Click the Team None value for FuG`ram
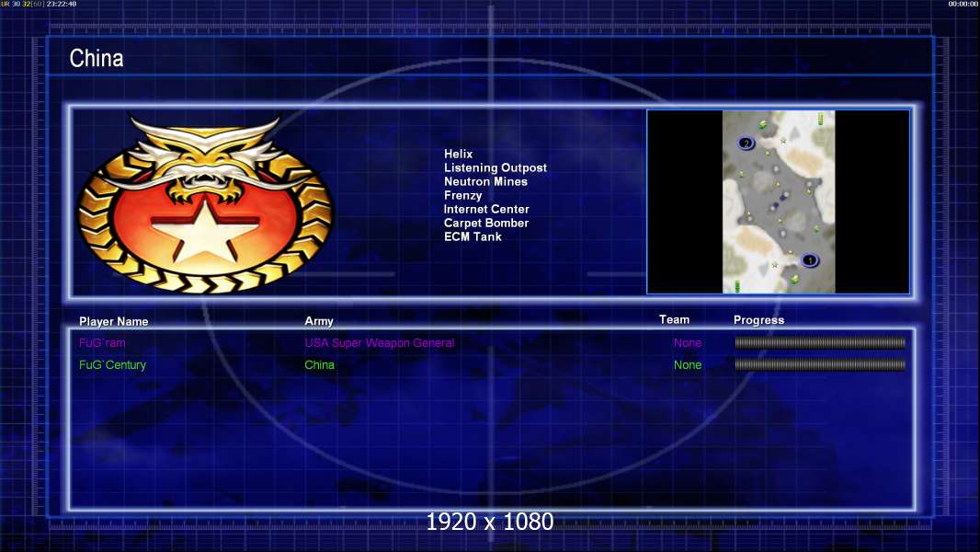The width and height of the screenshot is (980, 552). point(688,342)
